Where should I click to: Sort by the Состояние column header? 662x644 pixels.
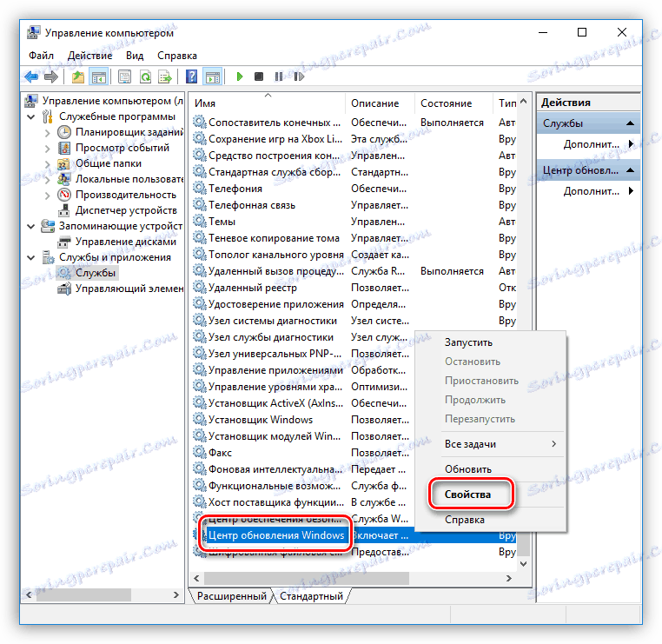click(x=453, y=103)
